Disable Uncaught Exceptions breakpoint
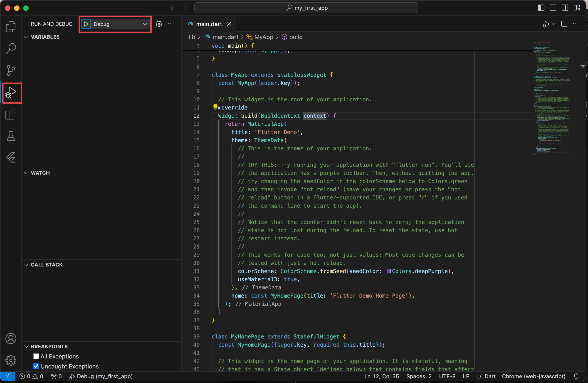Image resolution: width=588 pixels, height=383 pixels. point(36,366)
